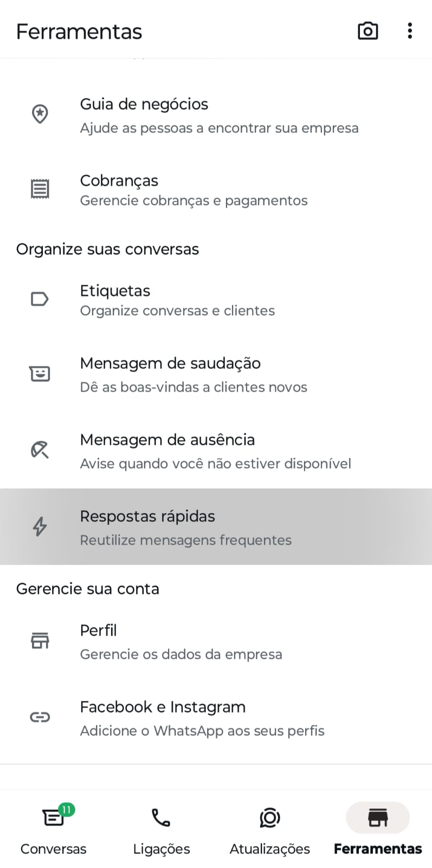The width and height of the screenshot is (432, 868).
Task: Switch to the Ligações tab
Action: click(x=161, y=830)
